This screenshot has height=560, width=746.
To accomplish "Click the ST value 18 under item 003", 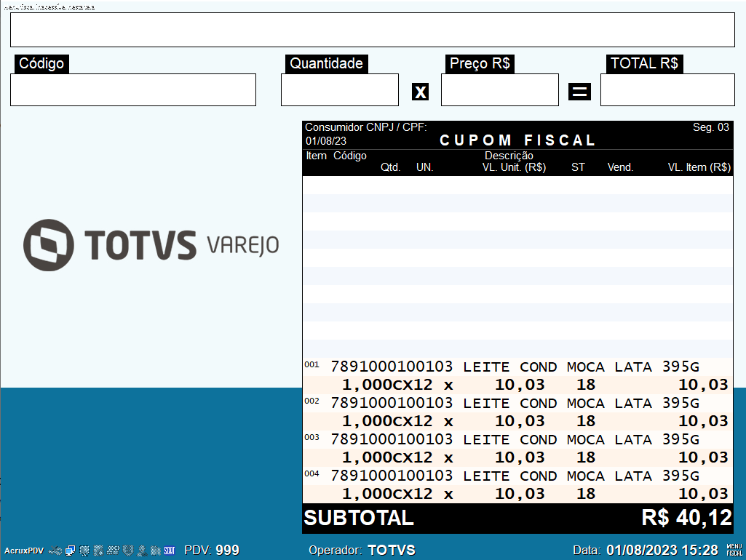I will click(586, 457).
